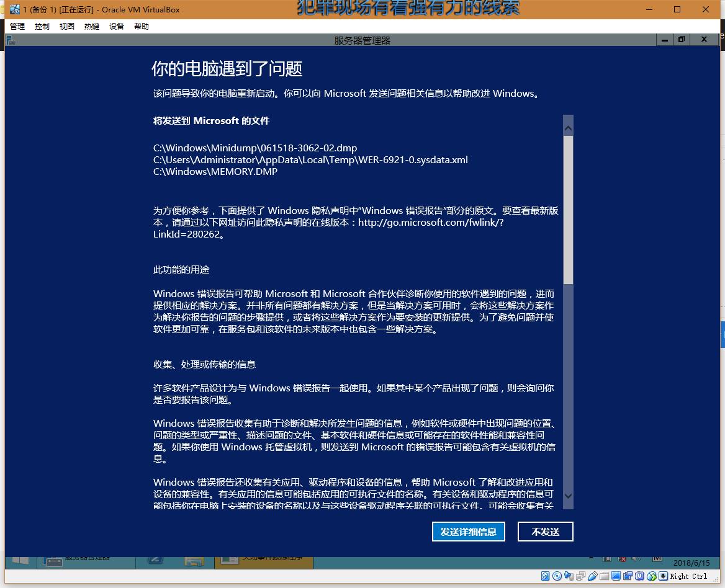Click the CPU virtualization features indicator icon
The height and width of the screenshot is (588, 725).
point(639,576)
